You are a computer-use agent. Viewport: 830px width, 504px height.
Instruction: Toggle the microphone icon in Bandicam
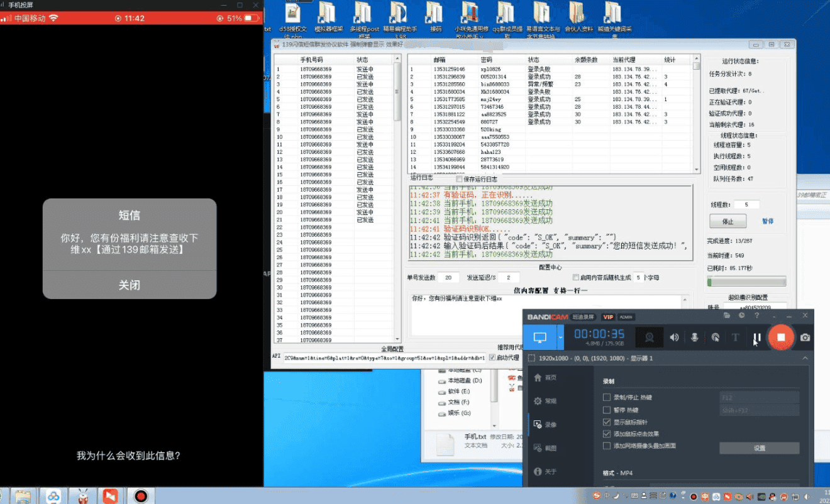click(695, 337)
